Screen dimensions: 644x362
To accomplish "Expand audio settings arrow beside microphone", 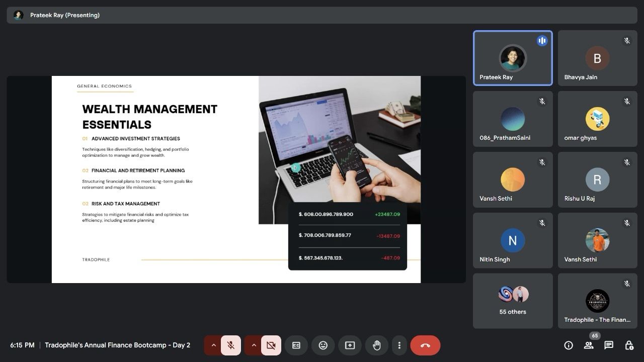I will coord(213,345).
